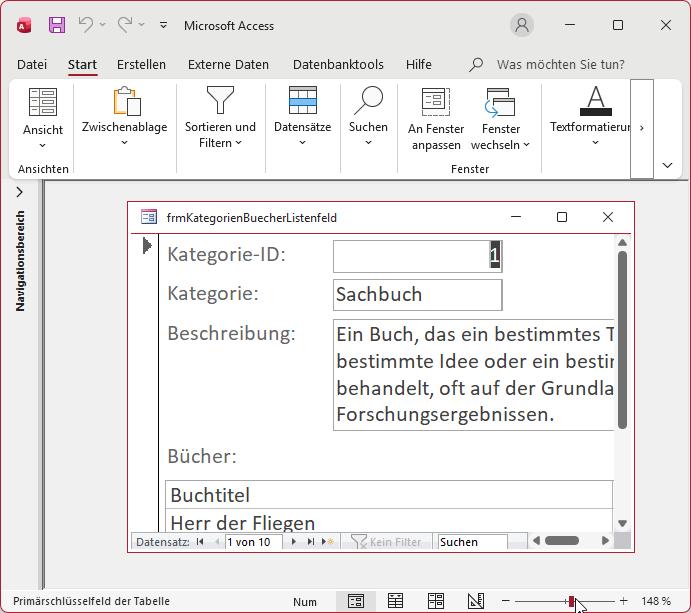Click the form's vertical scrollbar up arrow

[622, 242]
